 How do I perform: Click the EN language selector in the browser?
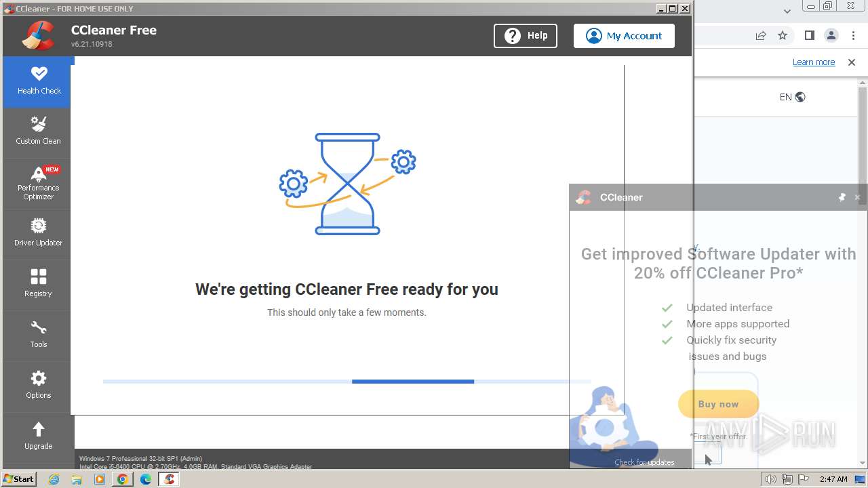792,97
